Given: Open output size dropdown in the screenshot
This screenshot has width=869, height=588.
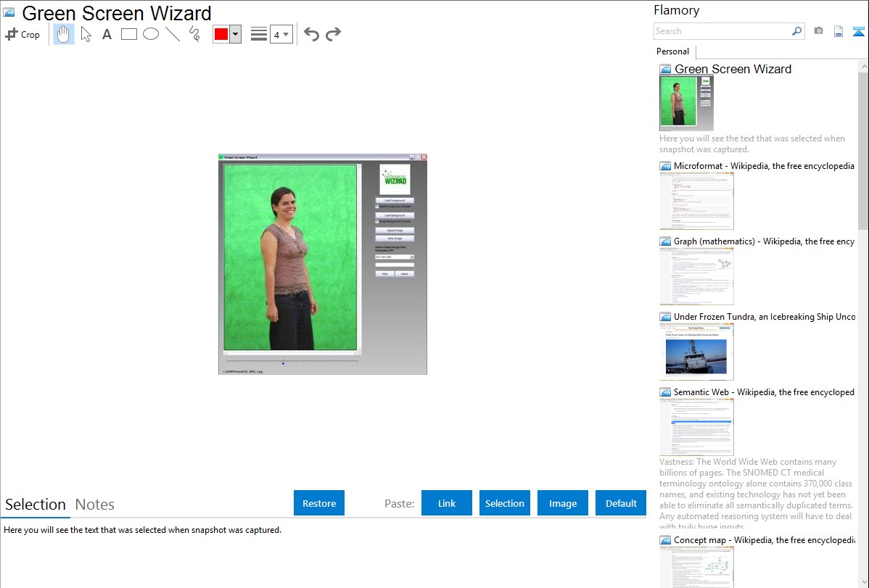Looking at the screenshot, I should click(395, 257).
